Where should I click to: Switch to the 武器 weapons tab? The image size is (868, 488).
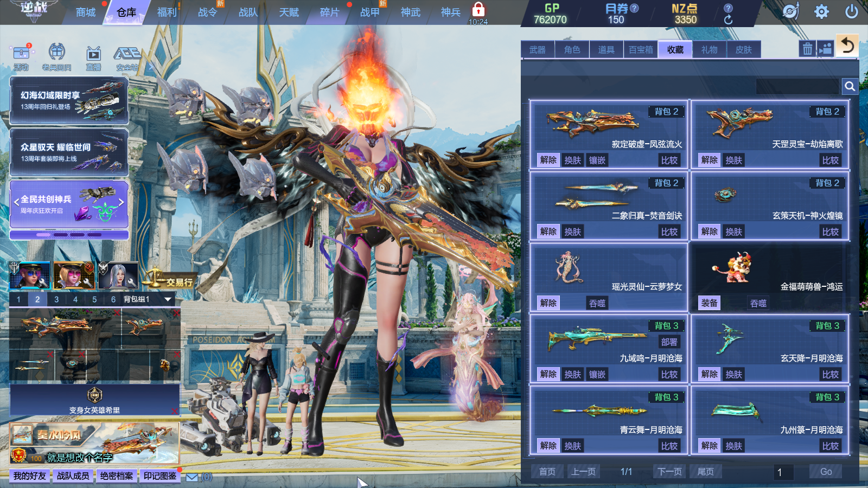(538, 50)
